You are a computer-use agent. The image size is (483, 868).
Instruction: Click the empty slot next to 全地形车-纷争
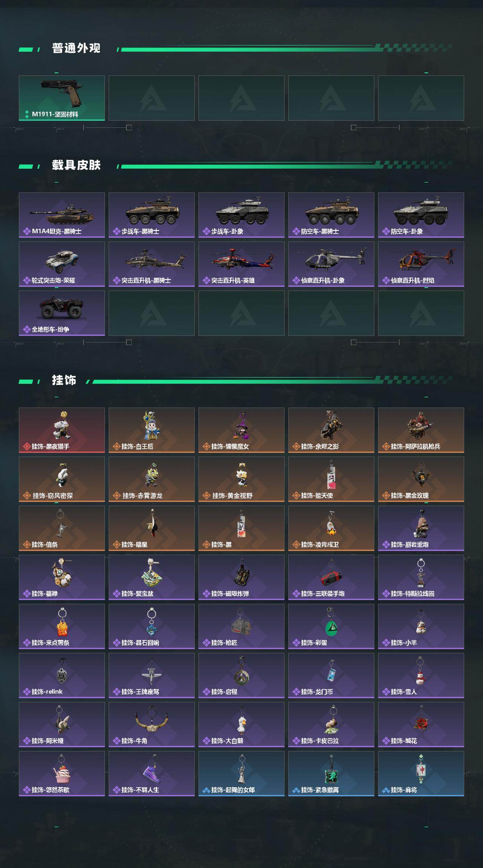click(x=152, y=313)
